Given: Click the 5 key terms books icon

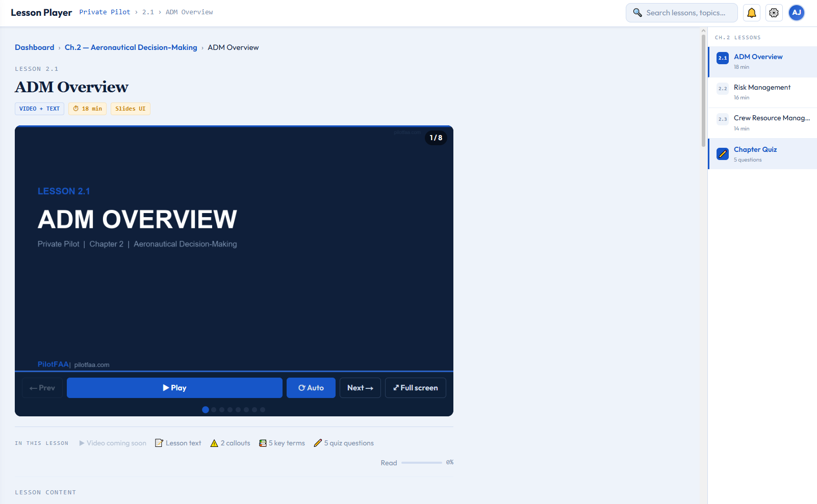Looking at the screenshot, I should pyautogui.click(x=262, y=443).
